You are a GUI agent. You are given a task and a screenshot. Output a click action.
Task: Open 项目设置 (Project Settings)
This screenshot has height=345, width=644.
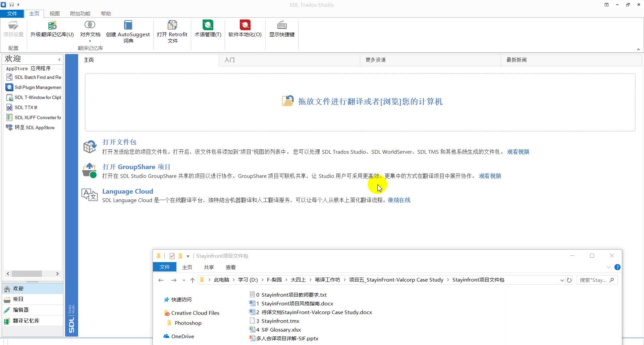13,31
